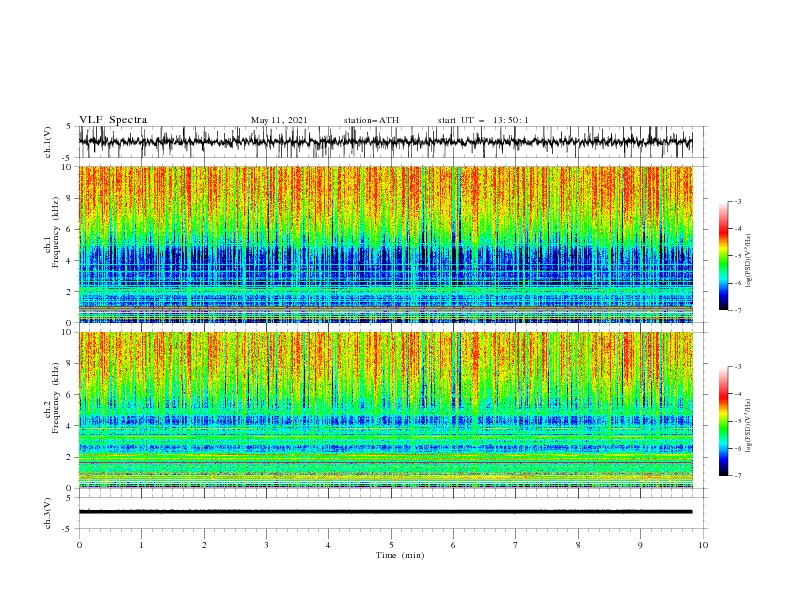This screenshot has height=612, width=792.
Task: Click the "4" kHz tick on ch.2 axis
Action: (x=71, y=426)
